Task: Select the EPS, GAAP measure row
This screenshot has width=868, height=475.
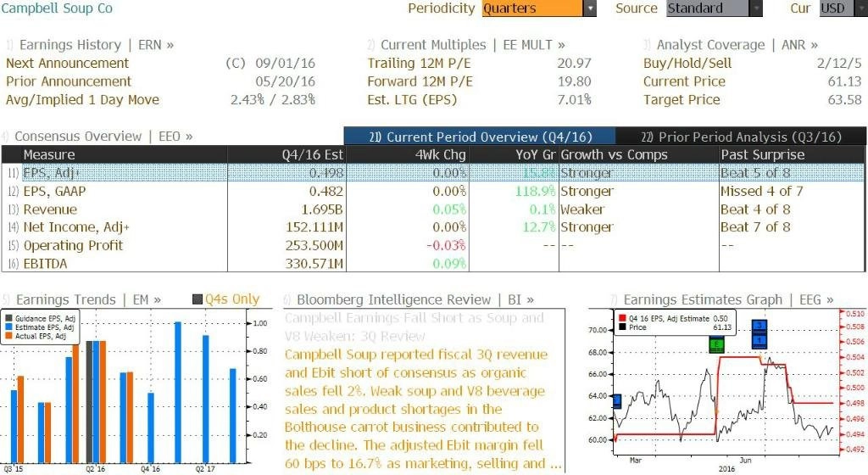Action: (x=433, y=192)
